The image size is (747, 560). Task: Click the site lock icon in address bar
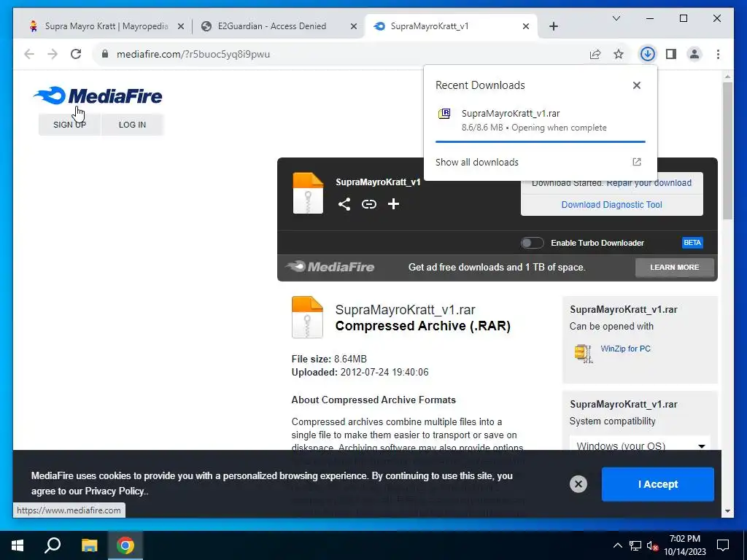click(105, 54)
